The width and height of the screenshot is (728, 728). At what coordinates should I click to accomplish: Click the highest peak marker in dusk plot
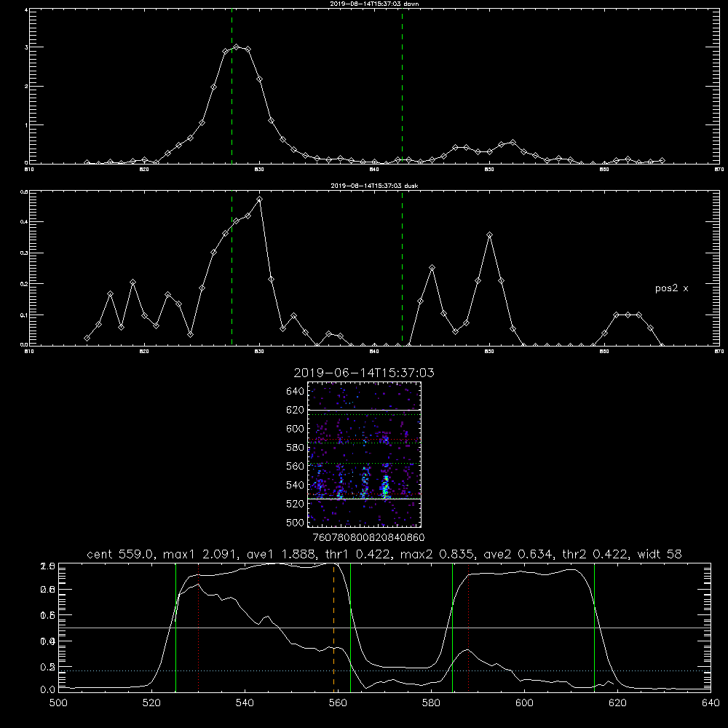[x=260, y=199]
